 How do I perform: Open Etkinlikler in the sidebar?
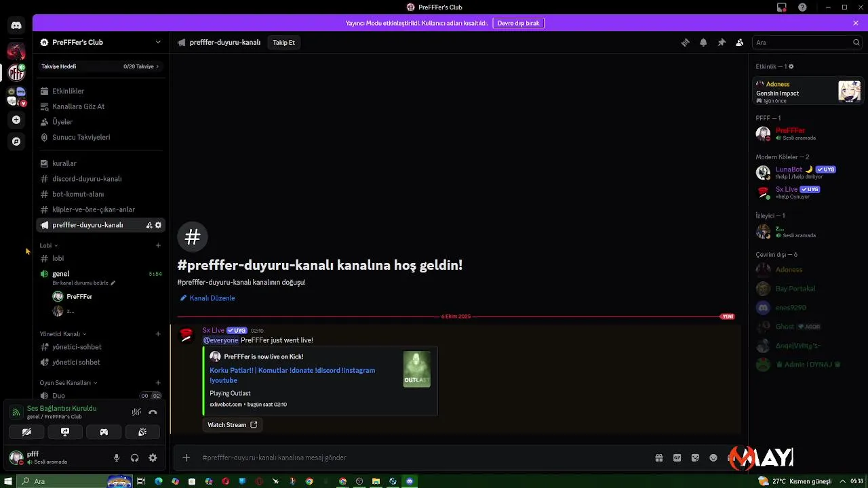101,91
